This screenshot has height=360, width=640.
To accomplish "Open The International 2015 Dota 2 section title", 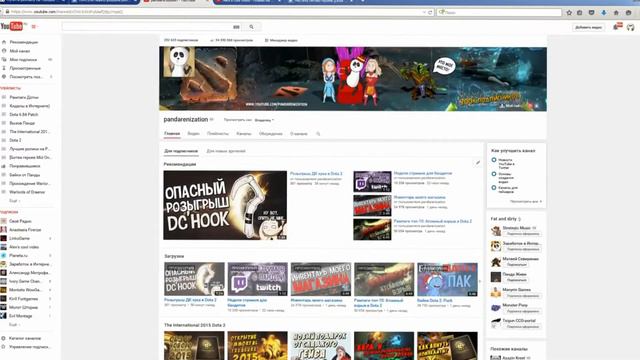I will coord(194,325).
